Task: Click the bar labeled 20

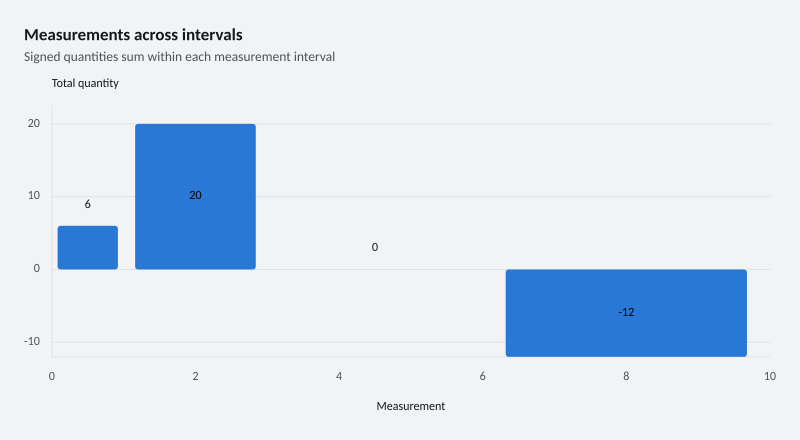Action: pyautogui.click(x=195, y=197)
